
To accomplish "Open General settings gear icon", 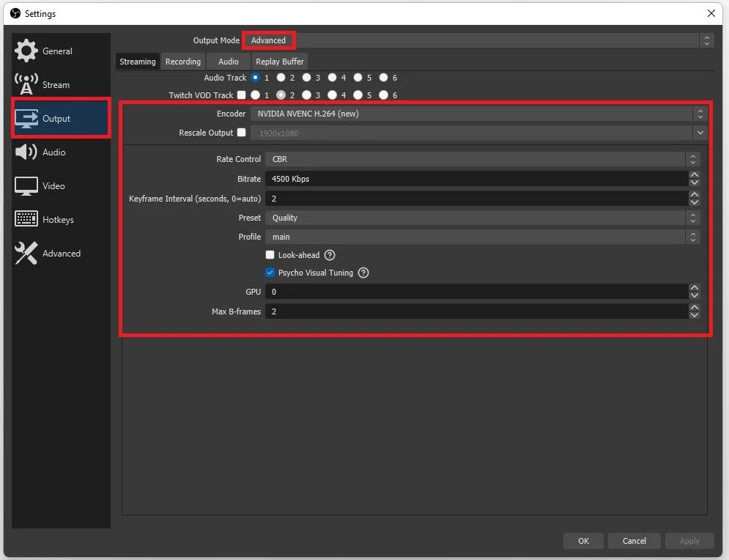I will [26, 51].
